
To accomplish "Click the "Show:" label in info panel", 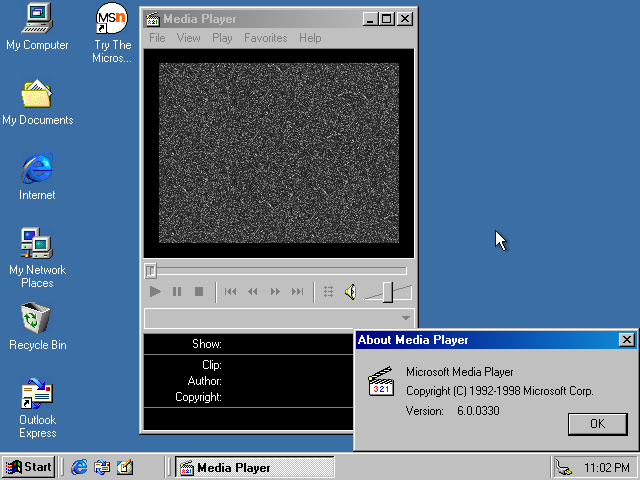I will click(207, 344).
